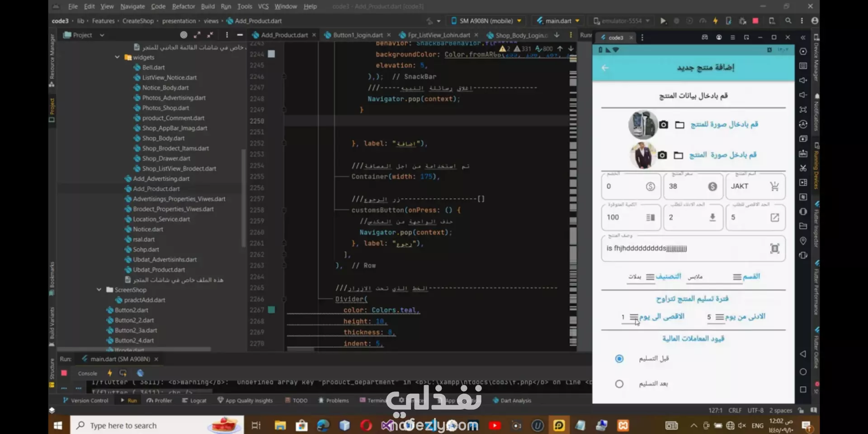Image resolution: width=868 pixels, height=434 pixels.
Task: Select قبل التسليم radio button
Action: [x=619, y=359]
